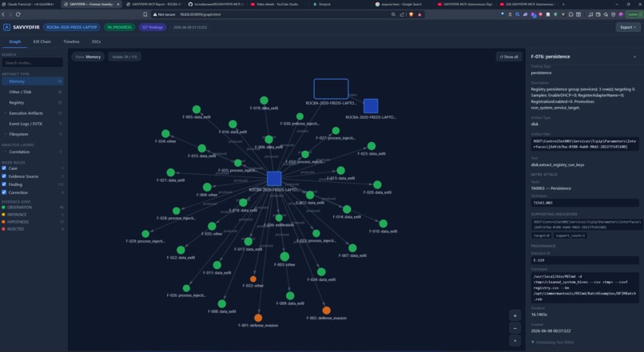Expand the Execution Artifacts artifact type
The image size is (644, 352).
[32, 113]
